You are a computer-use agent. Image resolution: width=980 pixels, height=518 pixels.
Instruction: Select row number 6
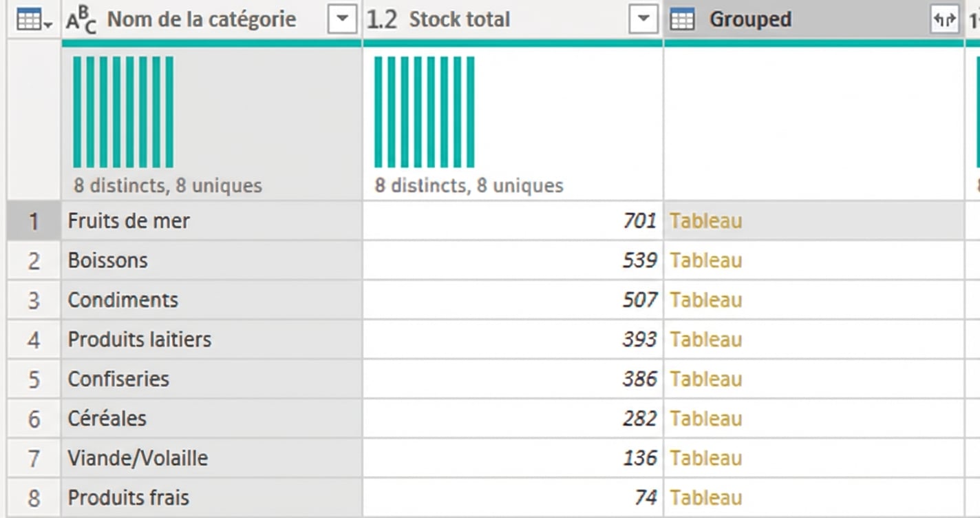[x=34, y=419]
